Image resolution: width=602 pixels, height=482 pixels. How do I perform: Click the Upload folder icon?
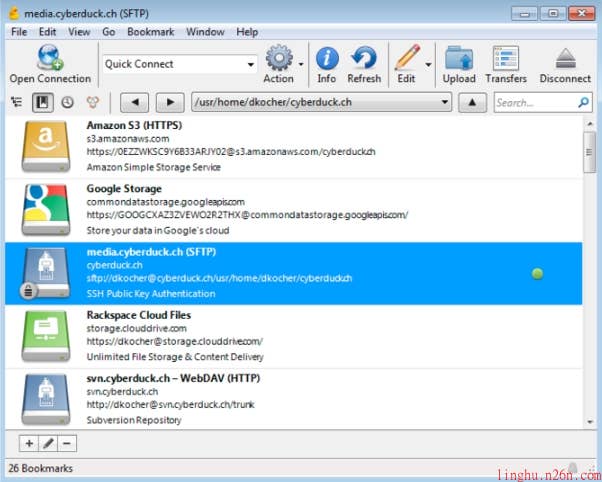pos(459,58)
